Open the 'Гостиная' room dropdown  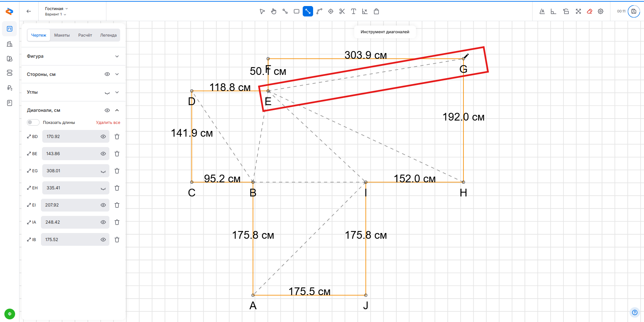pyautogui.click(x=56, y=9)
